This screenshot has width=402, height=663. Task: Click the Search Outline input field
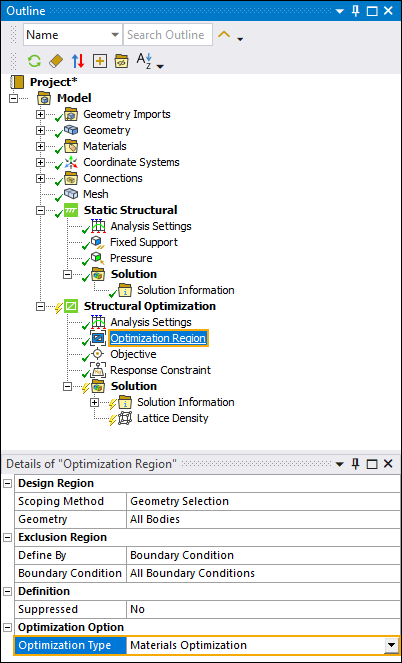167,35
